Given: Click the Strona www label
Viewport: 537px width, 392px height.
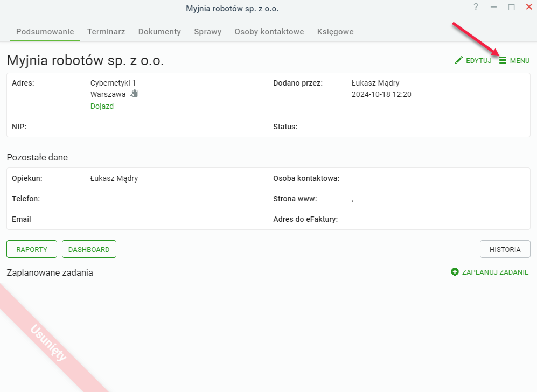Looking at the screenshot, I should 295,199.
